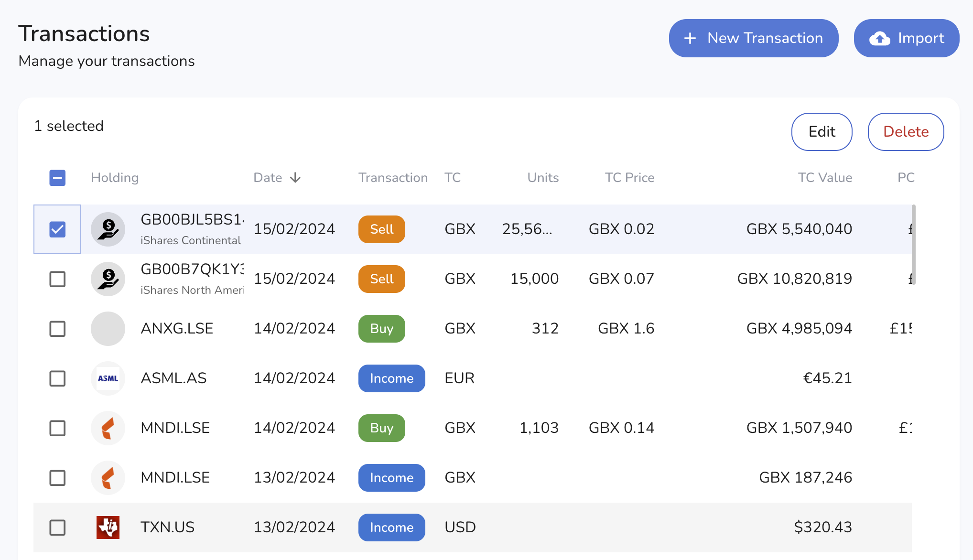Click the ANXG.LSE holding name

pos(177,329)
